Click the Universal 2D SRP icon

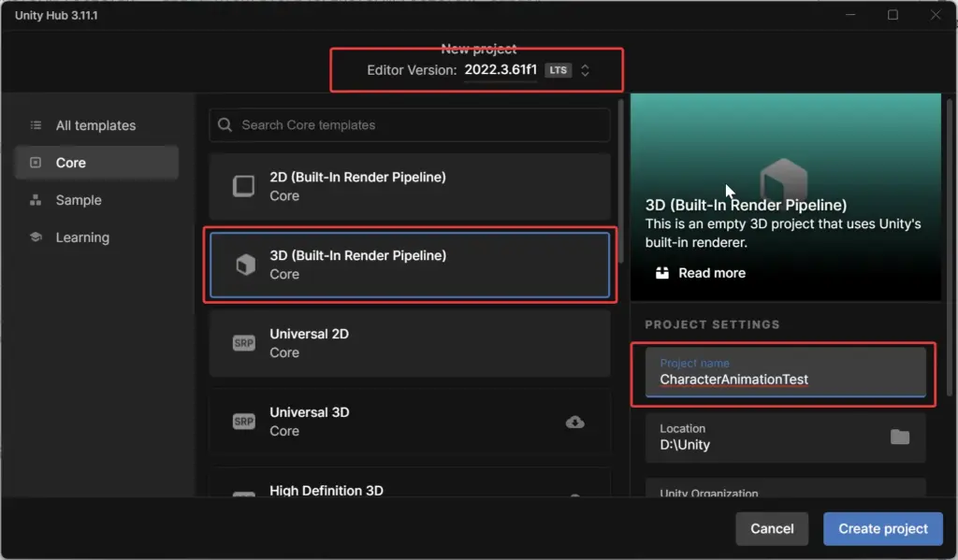tap(244, 343)
